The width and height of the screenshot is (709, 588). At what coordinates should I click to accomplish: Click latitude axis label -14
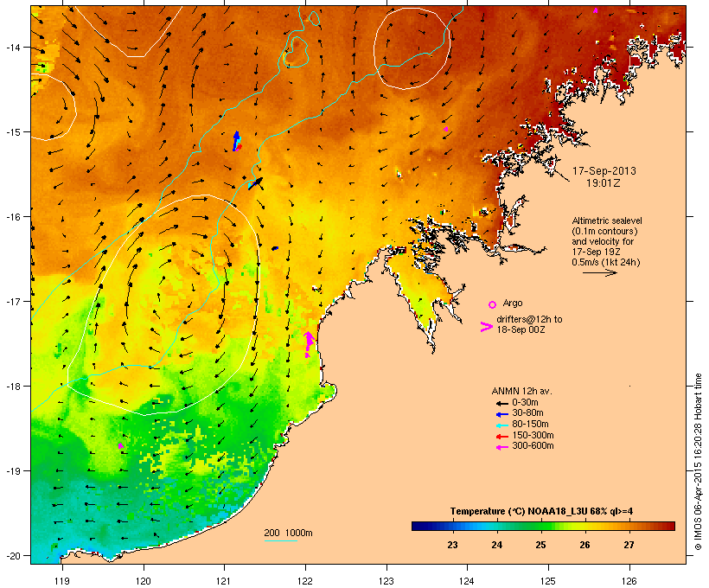coord(12,48)
